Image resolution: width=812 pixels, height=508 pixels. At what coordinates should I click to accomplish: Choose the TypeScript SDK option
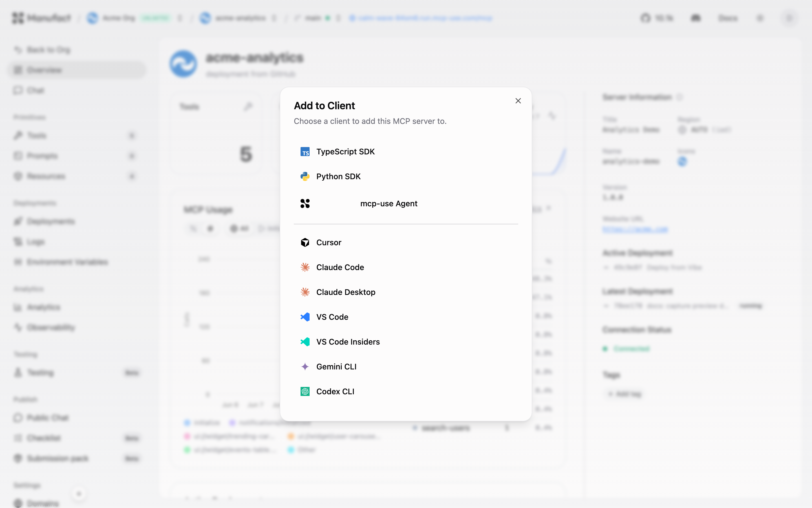[x=406, y=152]
